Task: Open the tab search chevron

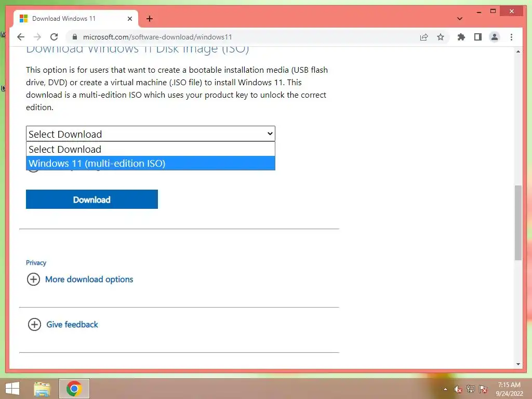Action: coord(460,19)
